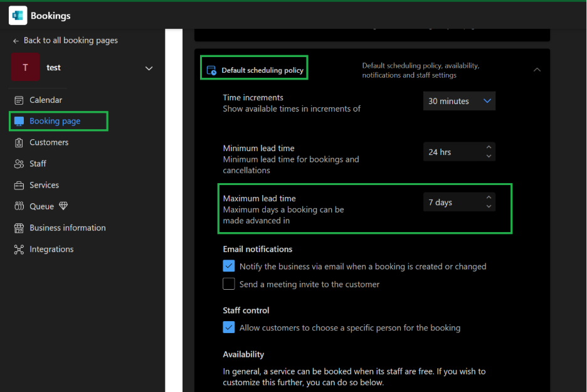Click the 'Time increments' label

tap(253, 98)
